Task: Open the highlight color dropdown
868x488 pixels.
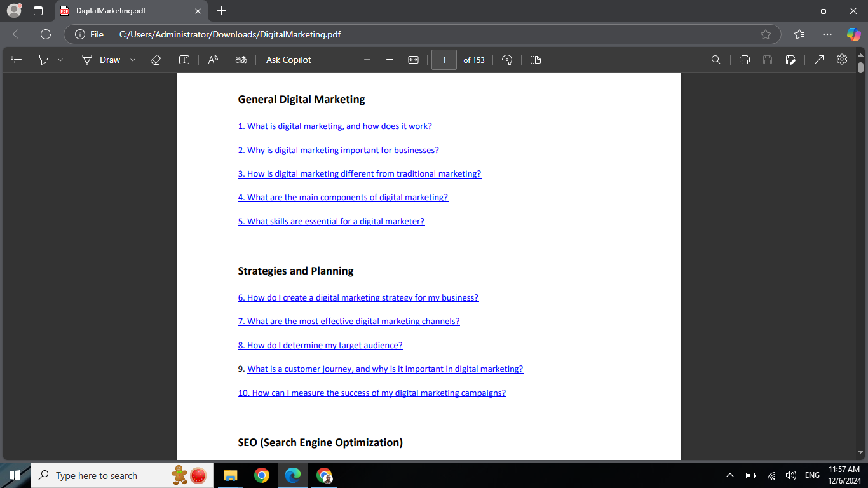Action: click(x=59, y=59)
